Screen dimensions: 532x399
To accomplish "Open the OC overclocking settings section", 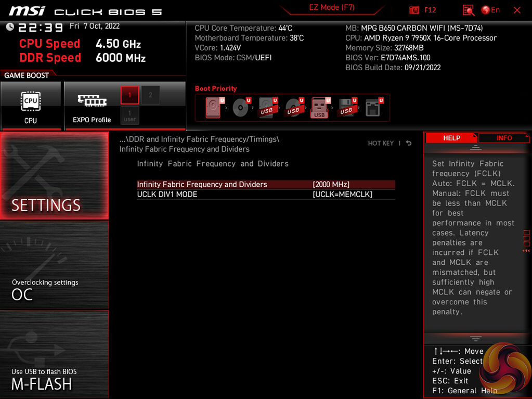I will point(54,265).
